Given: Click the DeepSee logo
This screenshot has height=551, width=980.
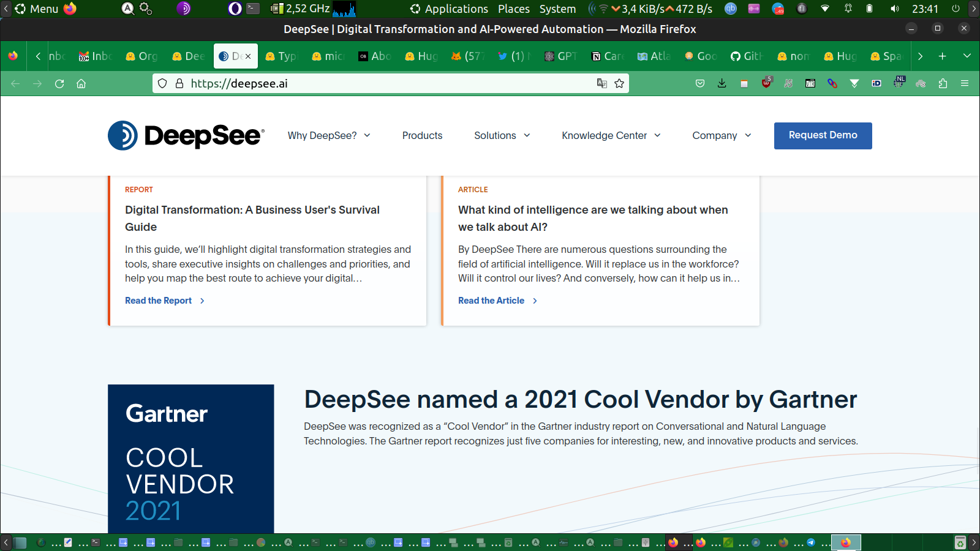Looking at the screenshot, I should [x=186, y=135].
